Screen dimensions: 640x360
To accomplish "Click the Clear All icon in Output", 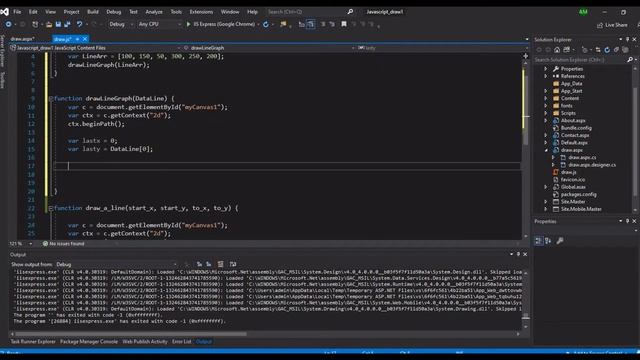I will [220, 264].
